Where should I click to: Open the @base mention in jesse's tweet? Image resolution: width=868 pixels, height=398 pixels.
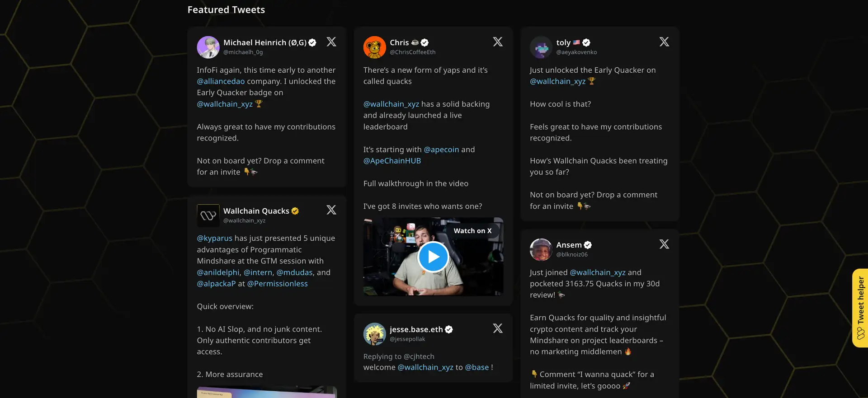click(476, 367)
